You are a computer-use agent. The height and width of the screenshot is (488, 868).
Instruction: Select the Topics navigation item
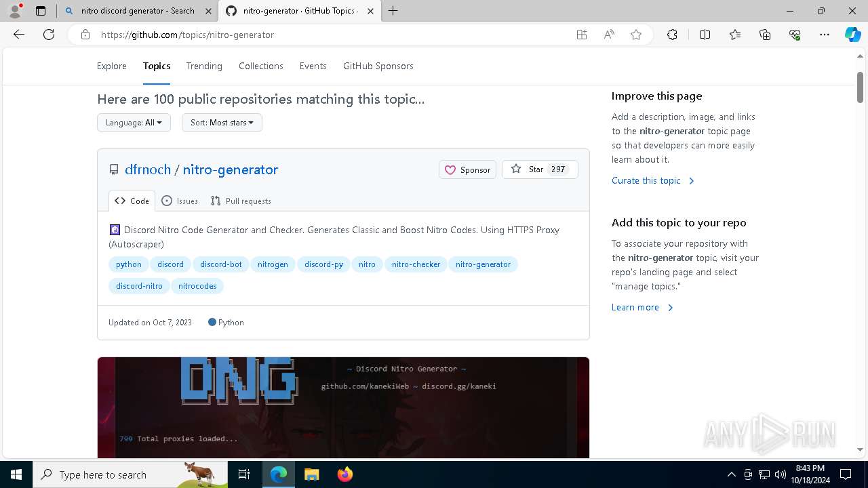click(157, 66)
